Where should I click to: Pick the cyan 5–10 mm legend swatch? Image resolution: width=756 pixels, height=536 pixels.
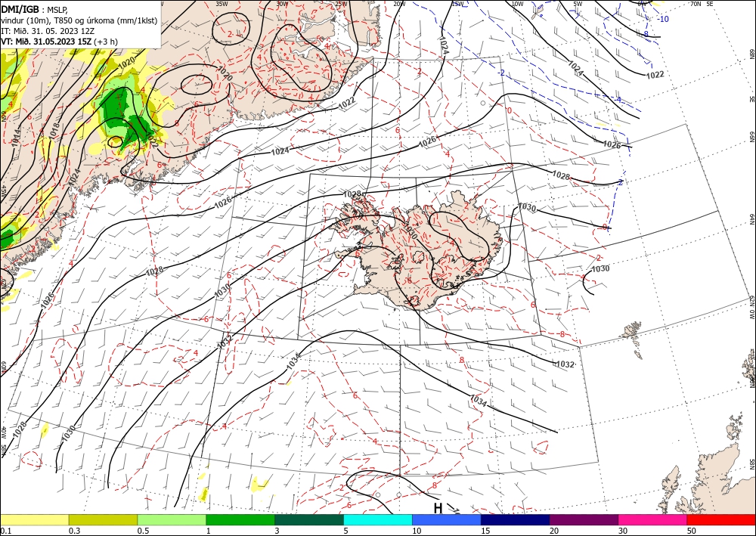click(x=378, y=519)
